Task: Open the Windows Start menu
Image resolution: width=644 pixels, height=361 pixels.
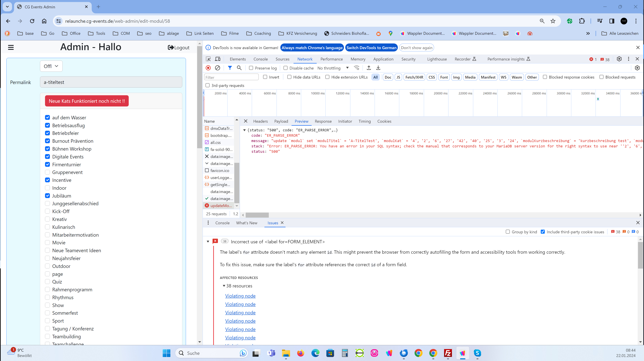Action: pyautogui.click(x=167, y=353)
